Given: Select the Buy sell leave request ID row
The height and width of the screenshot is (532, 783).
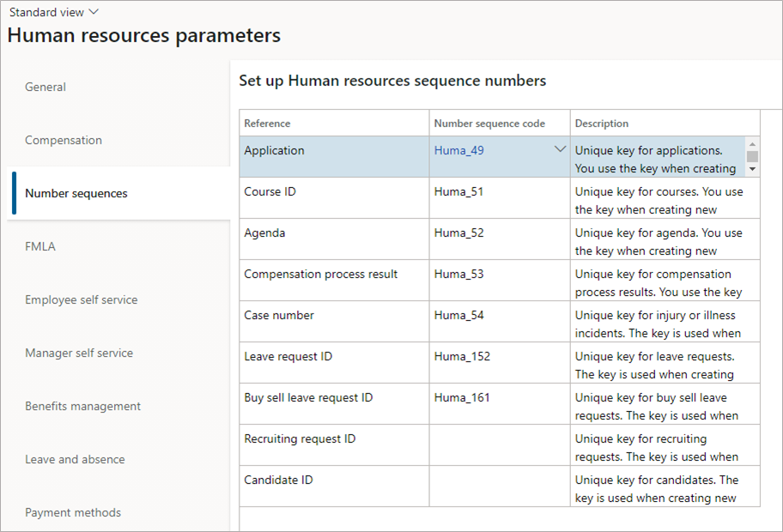Looking at the screenshot, I should pos(334,403).
